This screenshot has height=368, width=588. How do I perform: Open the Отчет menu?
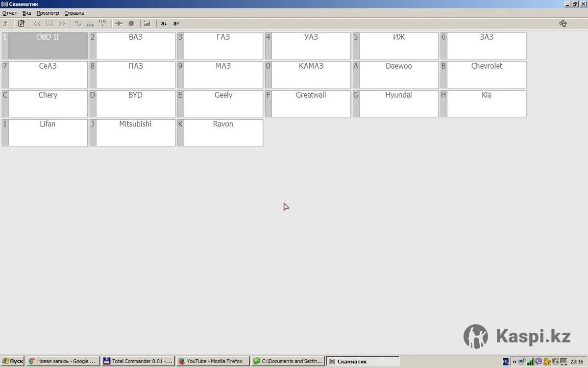click(10, 13)
